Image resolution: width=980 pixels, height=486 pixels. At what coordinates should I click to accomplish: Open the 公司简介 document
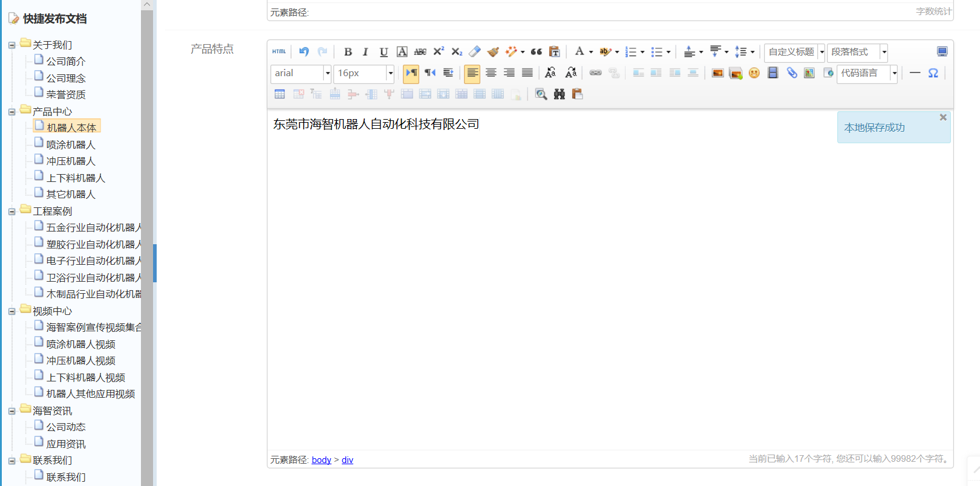[x=66, y=61]
